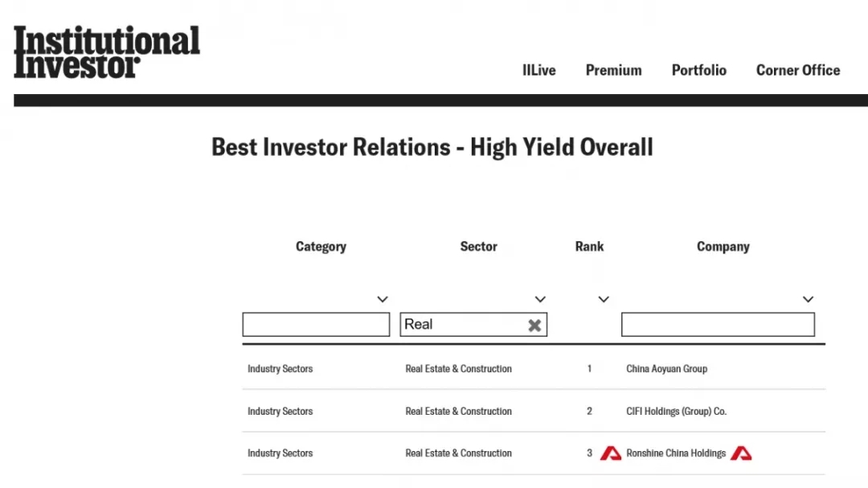Click the red logo left of Ronshine China Holdings
This screenshot has height=488, width=868.
tap(611, 453)
